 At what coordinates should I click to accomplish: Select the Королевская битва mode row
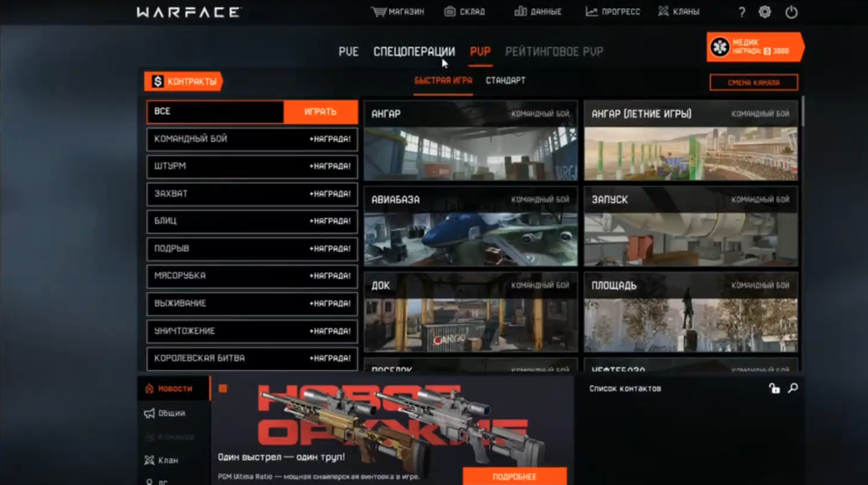252,358
